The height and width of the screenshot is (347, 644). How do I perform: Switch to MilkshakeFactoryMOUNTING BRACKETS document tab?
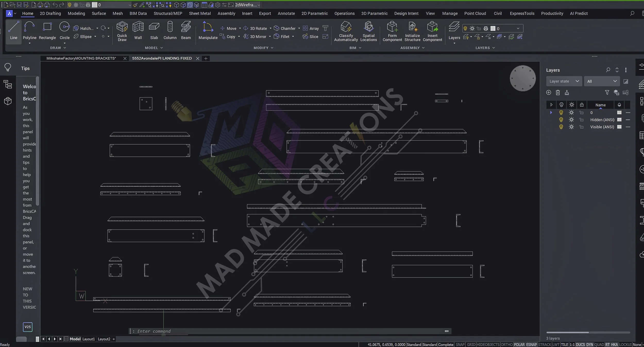tap(81, 58)
